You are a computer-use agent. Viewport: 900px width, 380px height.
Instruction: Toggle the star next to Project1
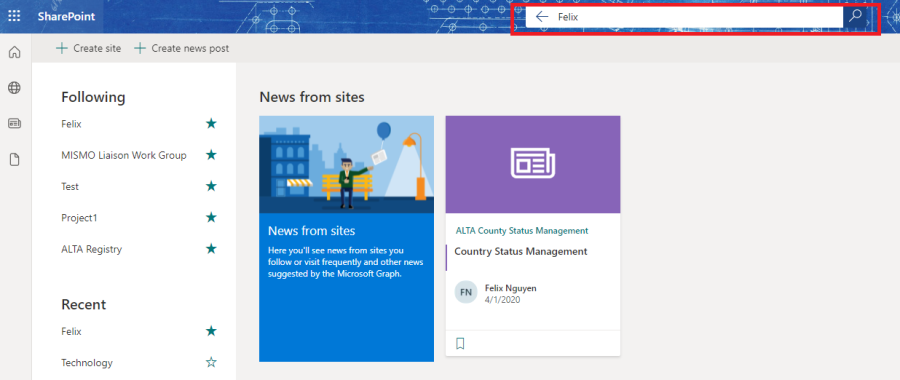tap(211, 218)
